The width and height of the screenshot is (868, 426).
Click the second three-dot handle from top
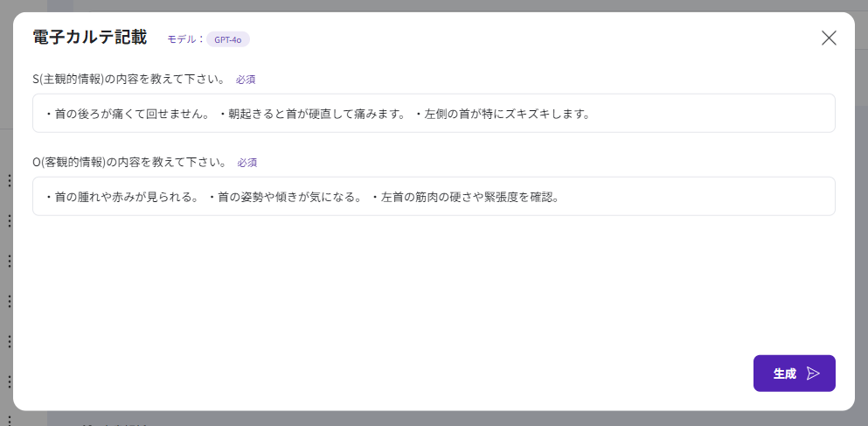[x=9, y=220]
